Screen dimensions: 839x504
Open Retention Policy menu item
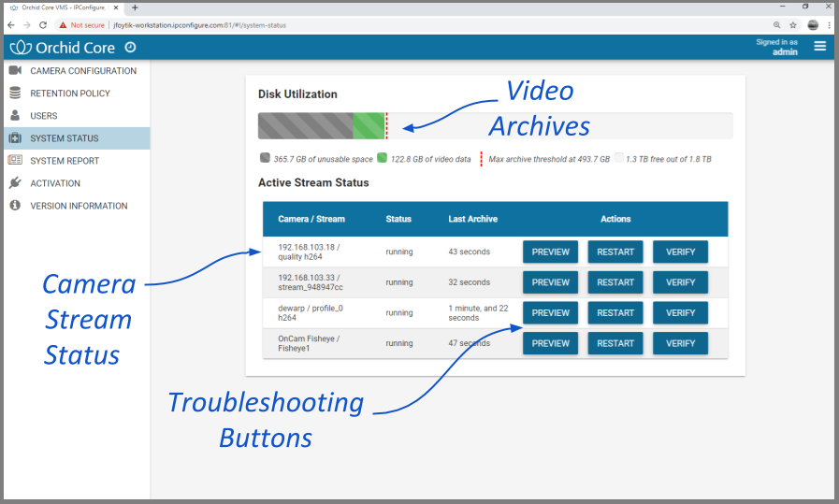(x=77, y=94)
